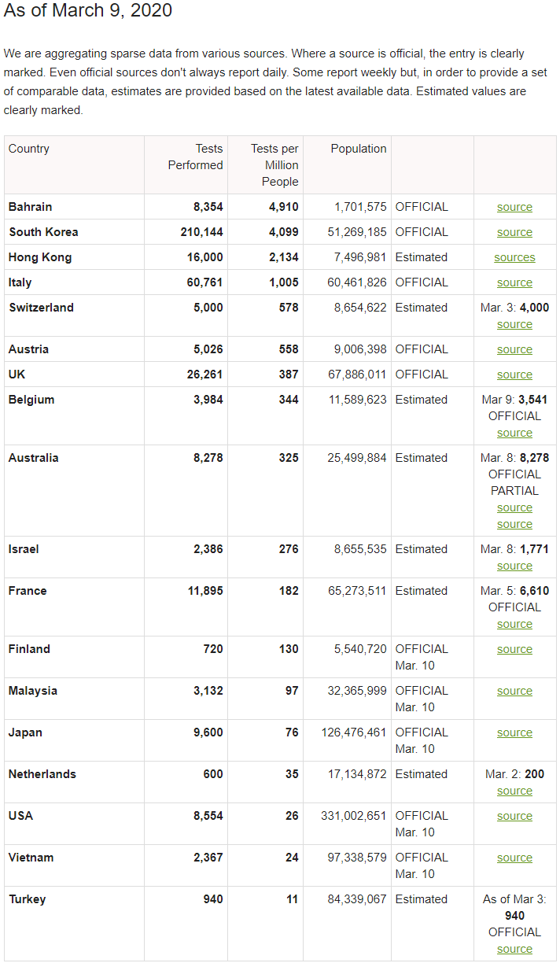Click Japan's source link
This screenshot has height=963, width=560.
[514, 732]
